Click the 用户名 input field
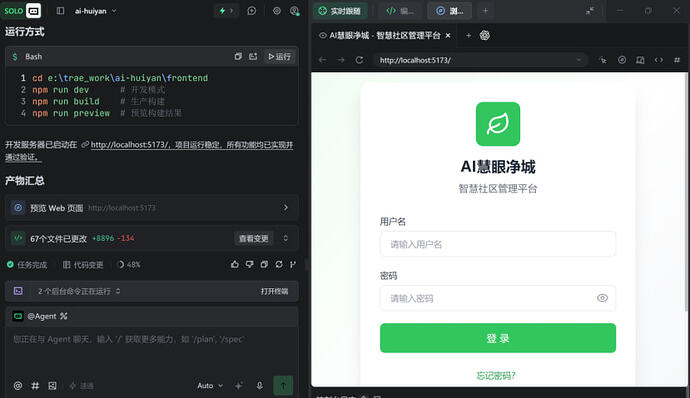This screenshot has width=690, height=398. click(x=498, y=244)
